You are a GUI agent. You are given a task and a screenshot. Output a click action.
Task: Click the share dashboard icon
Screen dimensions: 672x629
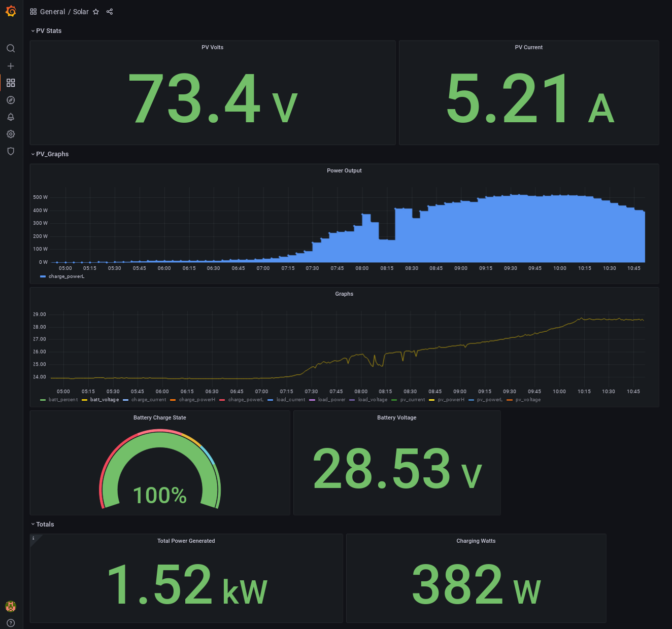click(x=110, y=12)
